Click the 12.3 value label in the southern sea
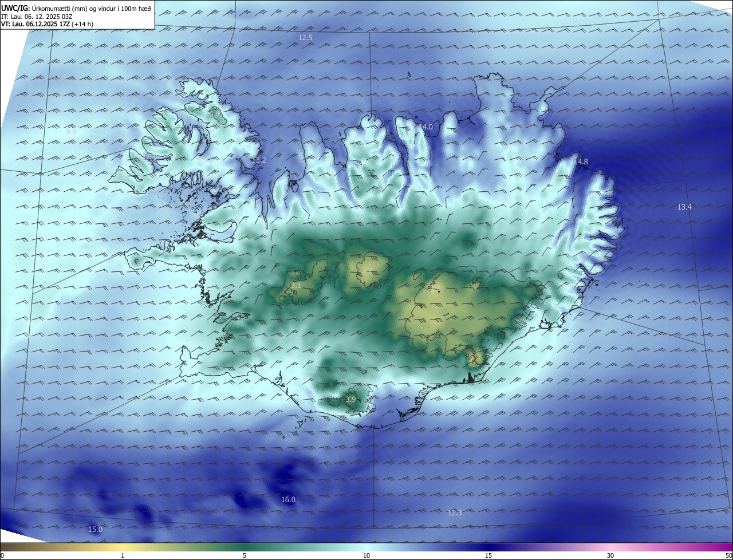This screenshot has height=560, width=733. 454,513
